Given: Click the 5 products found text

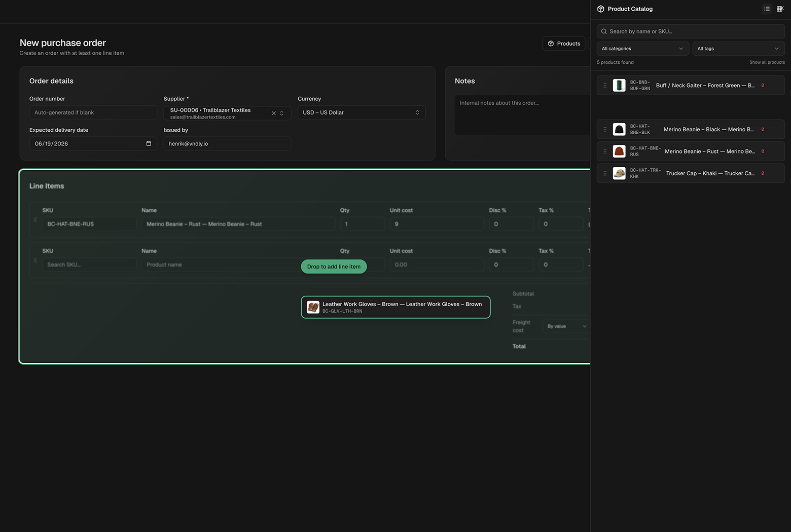Looking at the screenshot, I should click(x=615, y=62).
